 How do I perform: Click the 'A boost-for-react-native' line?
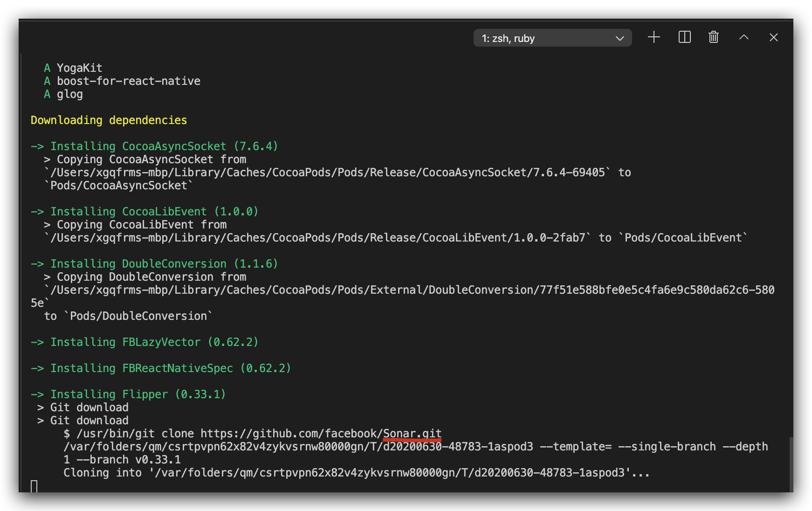click(x=122, y=81)
